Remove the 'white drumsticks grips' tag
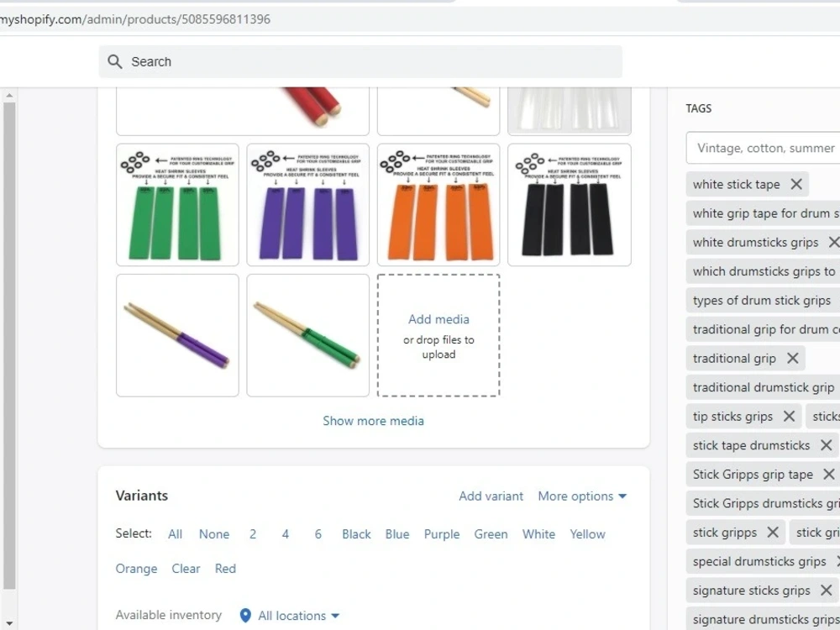 point(833,242)
